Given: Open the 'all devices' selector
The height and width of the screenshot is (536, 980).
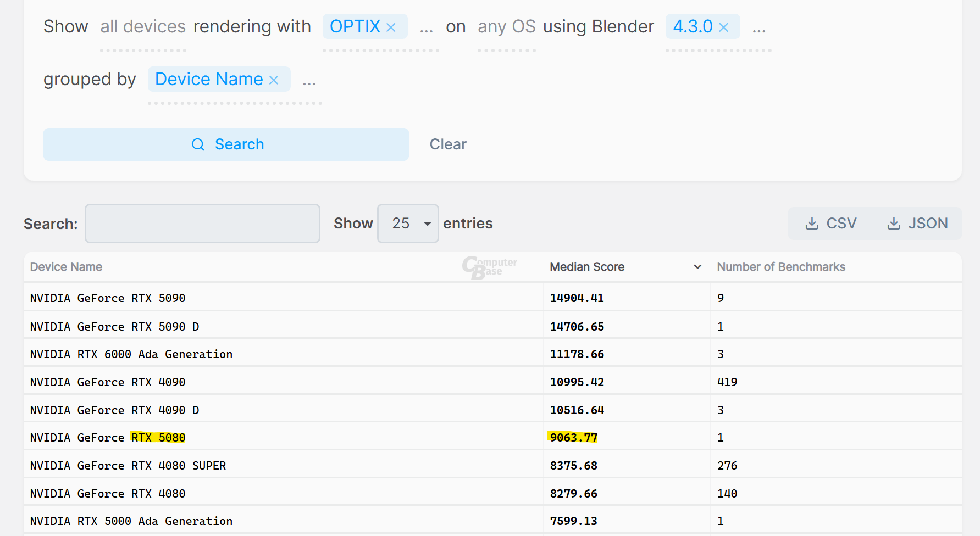Looking at the screenshot, I should [143, 26].
